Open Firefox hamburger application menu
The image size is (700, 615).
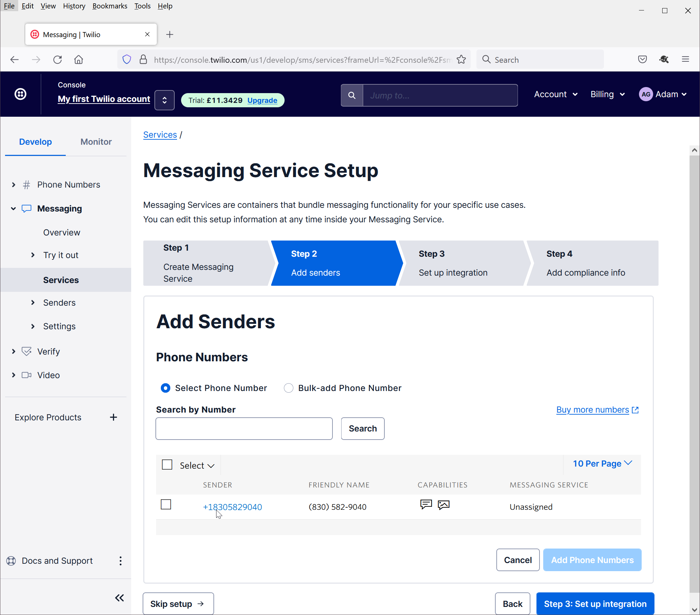pyautogui.click(x=685, y=60)
